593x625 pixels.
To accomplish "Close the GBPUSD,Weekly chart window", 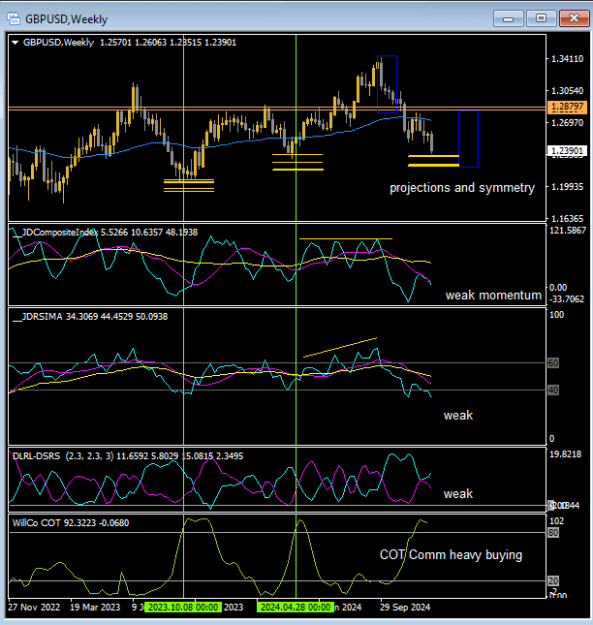I will (x=574, y=19).
